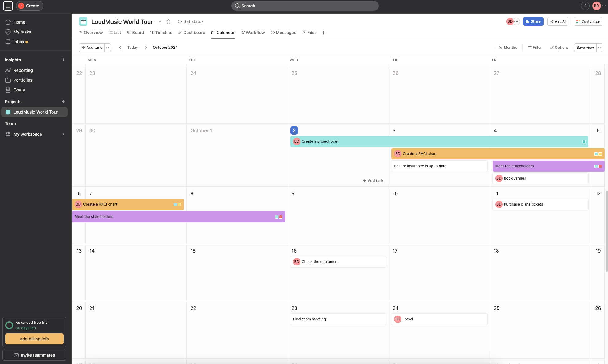Open Goals in sidebar
Image resolution: width=608 pixels, height=364 pixels.
(34, 90)
